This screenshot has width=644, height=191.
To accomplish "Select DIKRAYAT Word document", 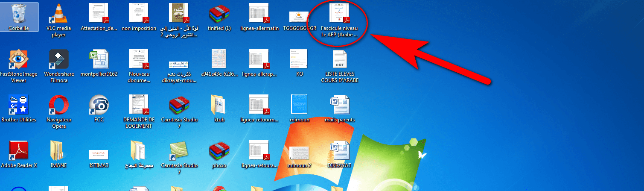I will [x=339, y=154].
